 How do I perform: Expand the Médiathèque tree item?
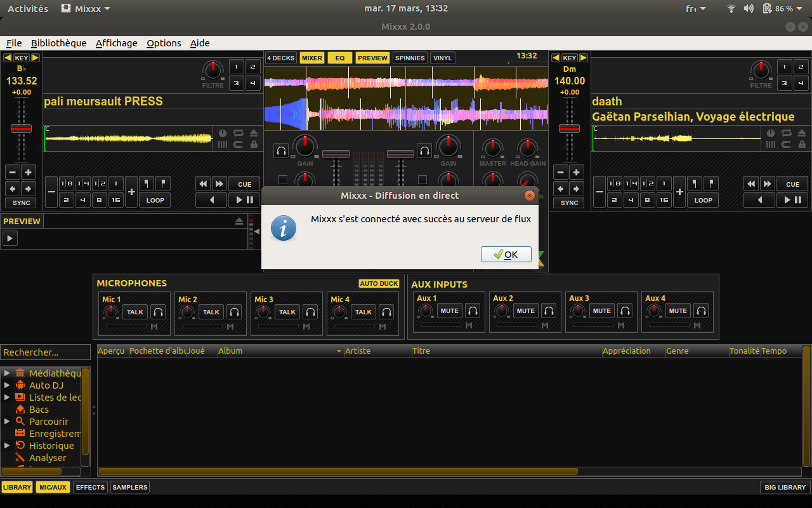point(6,373)
